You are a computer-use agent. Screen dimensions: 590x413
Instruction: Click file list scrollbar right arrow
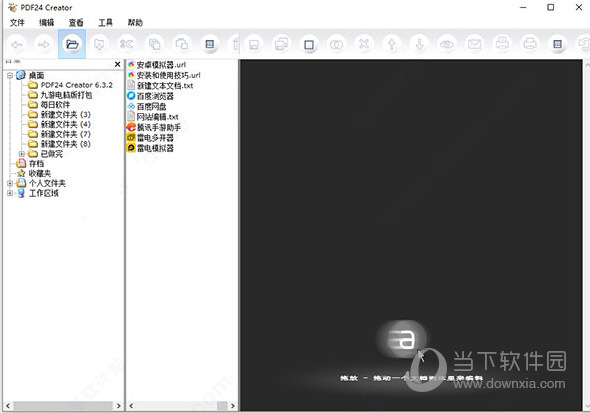click(233, 406)
